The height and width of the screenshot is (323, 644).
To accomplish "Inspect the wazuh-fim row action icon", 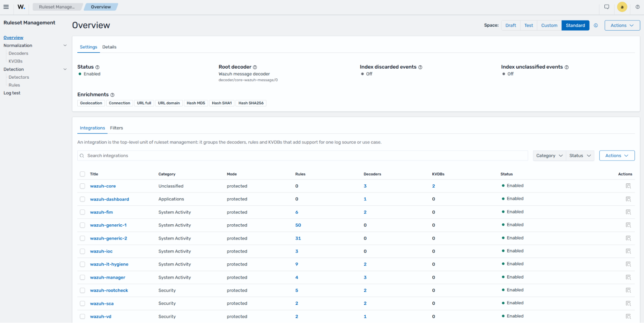I will click(x=628, y=212).
